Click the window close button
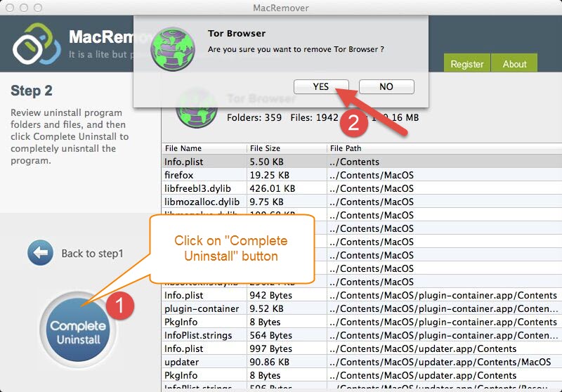The height and width of the screenshot is (392, 562). click(10, 8)
